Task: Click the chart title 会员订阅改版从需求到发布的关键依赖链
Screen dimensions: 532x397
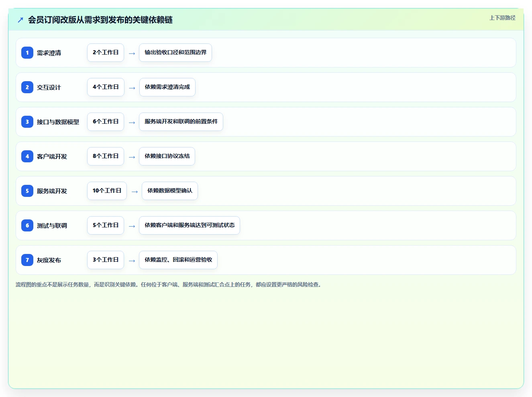Action: tap(100, 20)
